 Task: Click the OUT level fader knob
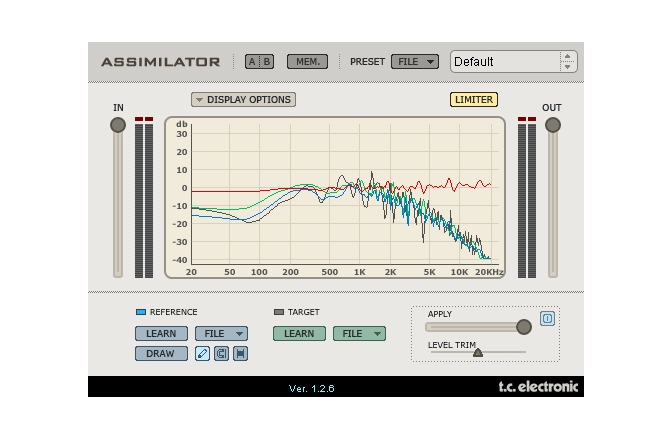[x=553, y=125]
